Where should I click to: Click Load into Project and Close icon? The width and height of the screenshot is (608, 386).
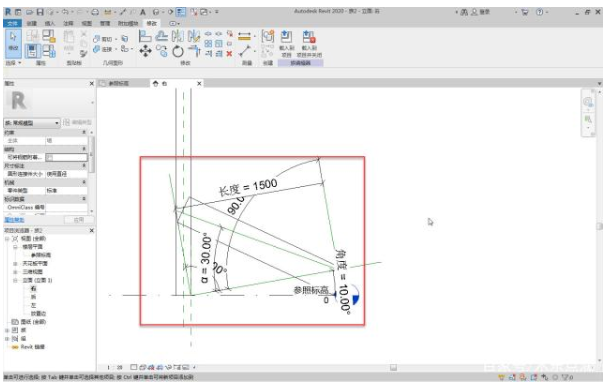point(309,44)
